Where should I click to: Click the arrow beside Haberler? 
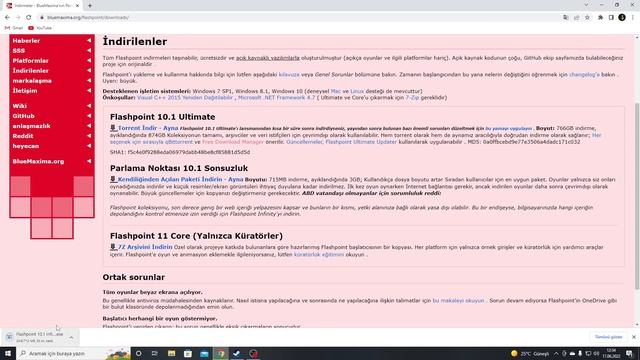(x=89, y=40)
